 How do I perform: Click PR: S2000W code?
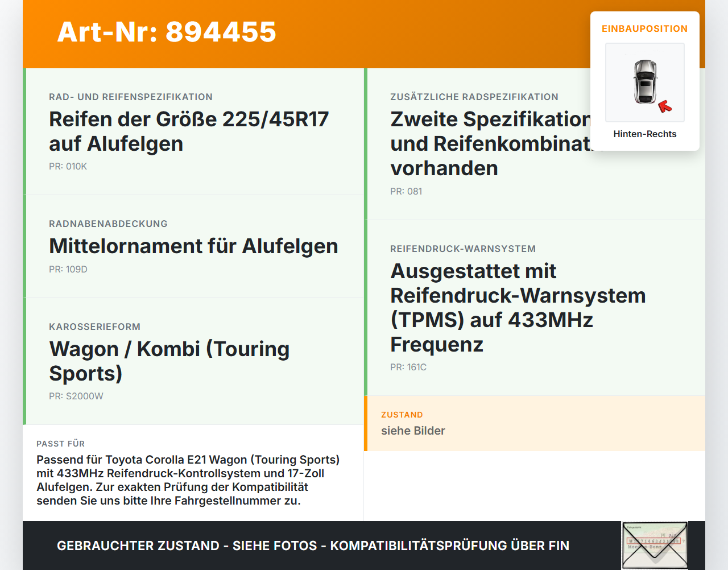[x=76, y=396]
